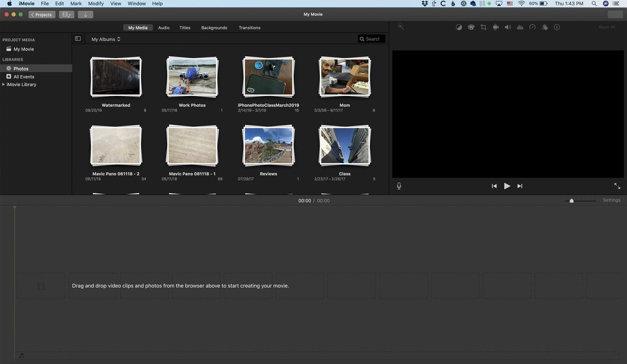The width and height of the screenshot is (627, 364).
Task: Open the My Albums dropdown
Action: (x=106, y=39)
